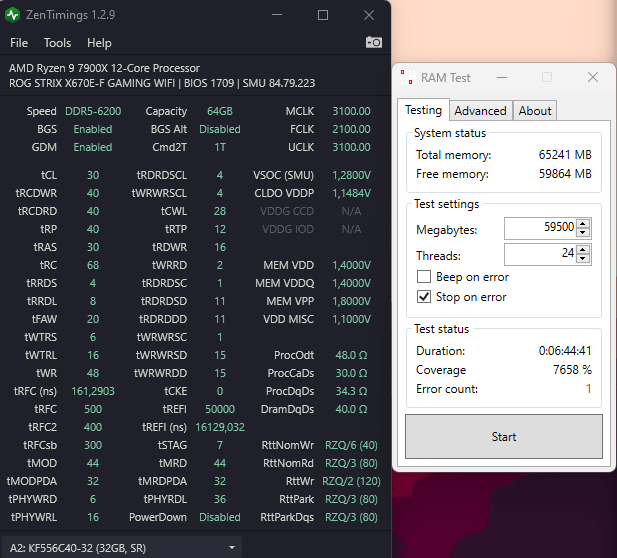Minimize the RAM Test window
The height and width of the screenshot is (558, 617).
(x=502, y=78)
